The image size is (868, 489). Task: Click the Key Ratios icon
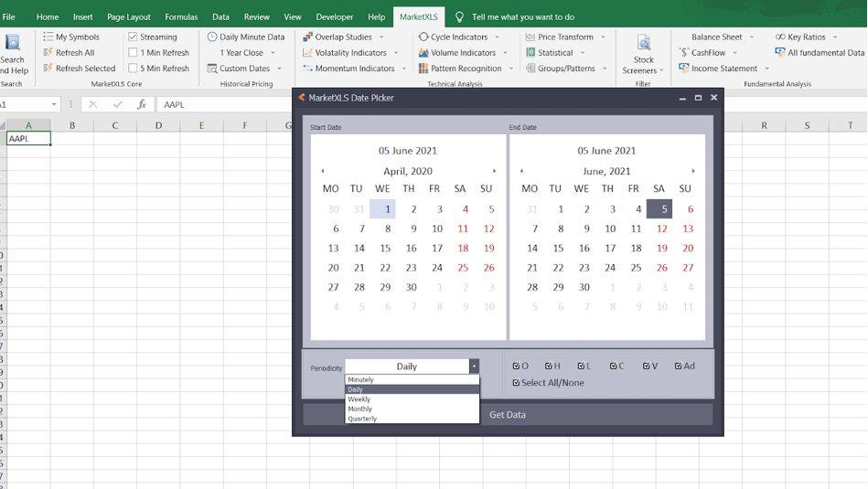pyautogui.click(x=779, y=37)
